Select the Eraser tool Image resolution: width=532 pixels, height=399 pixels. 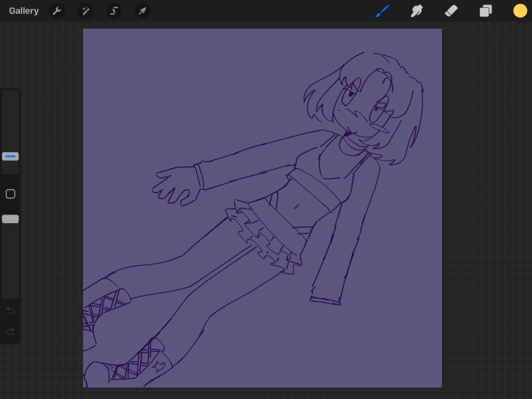coord(451,11)
